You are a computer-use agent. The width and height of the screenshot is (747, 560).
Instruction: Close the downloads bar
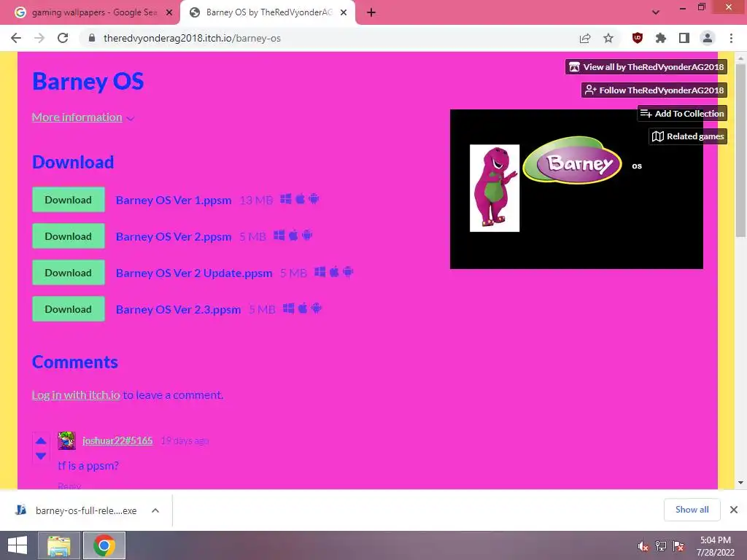[734, 510]
